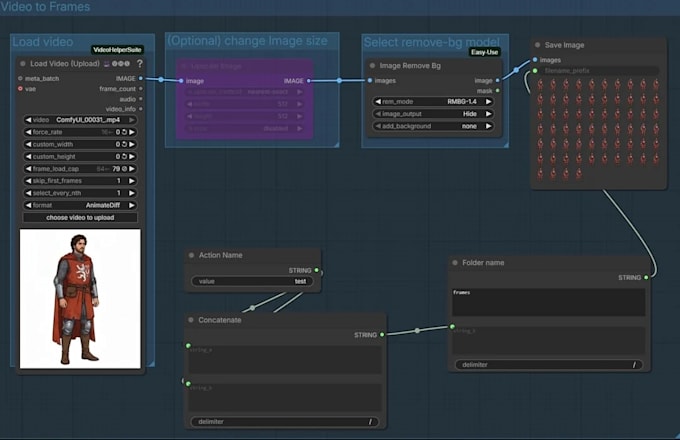Click the red vae input port
680x440 pixels.
click(x=20, y=89)
